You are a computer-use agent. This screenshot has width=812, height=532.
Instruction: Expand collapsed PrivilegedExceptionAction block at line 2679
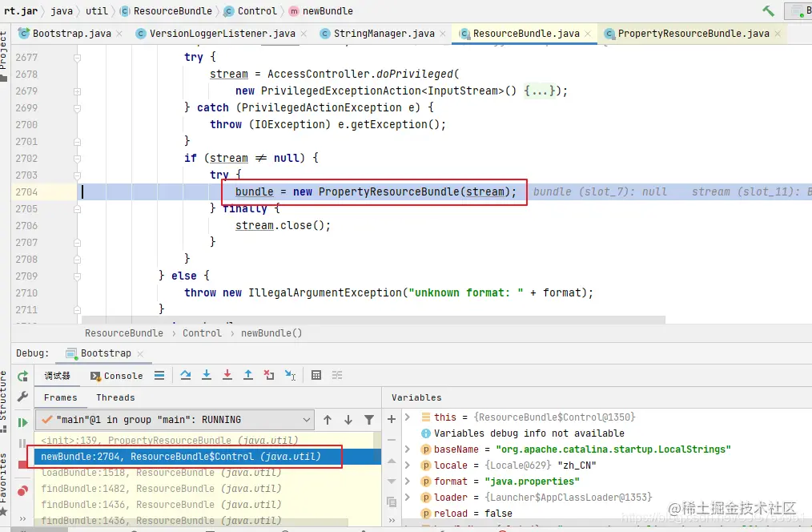(77, 91)
